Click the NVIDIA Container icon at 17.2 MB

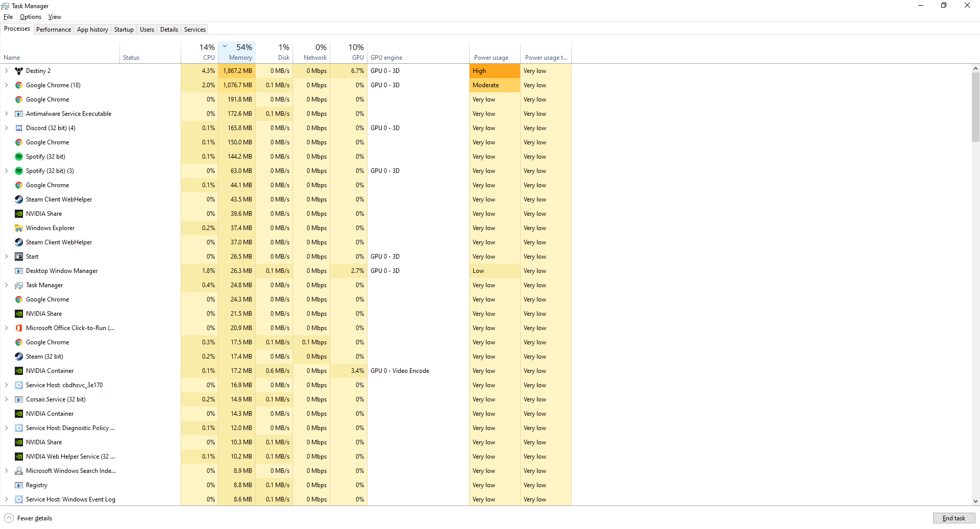19,371
